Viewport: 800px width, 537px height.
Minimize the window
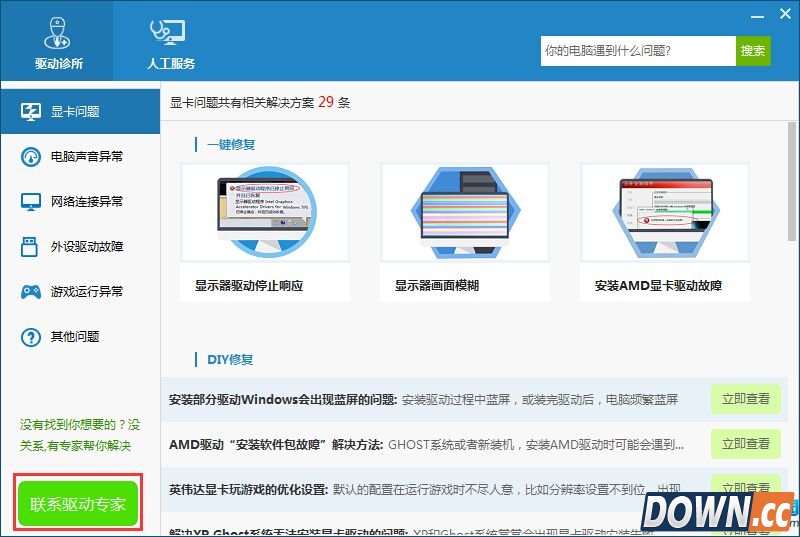(757, 16)
